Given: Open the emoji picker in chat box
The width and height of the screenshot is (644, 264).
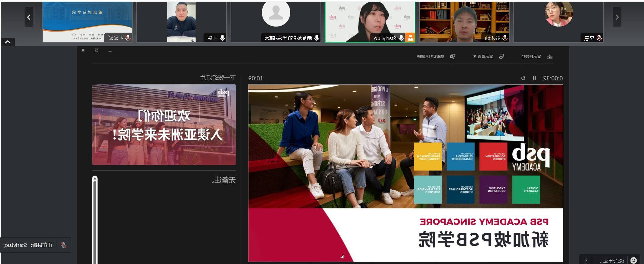Looking at the screenshot, I should [634, 260].
